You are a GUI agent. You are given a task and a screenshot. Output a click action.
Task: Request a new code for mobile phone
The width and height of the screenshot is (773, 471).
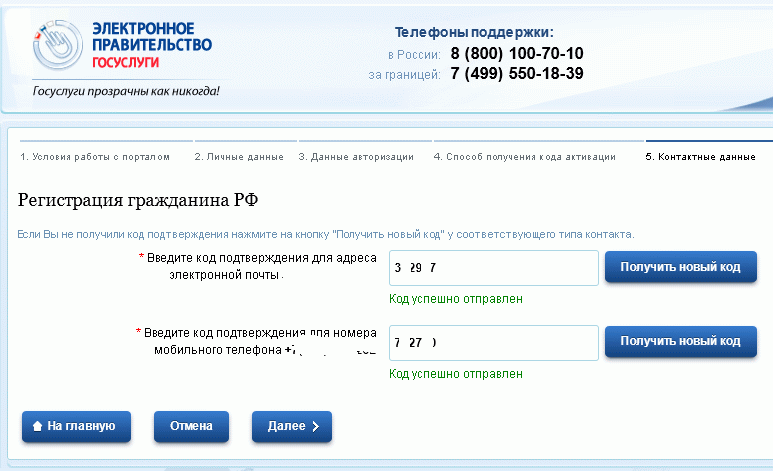coord(680,342)
